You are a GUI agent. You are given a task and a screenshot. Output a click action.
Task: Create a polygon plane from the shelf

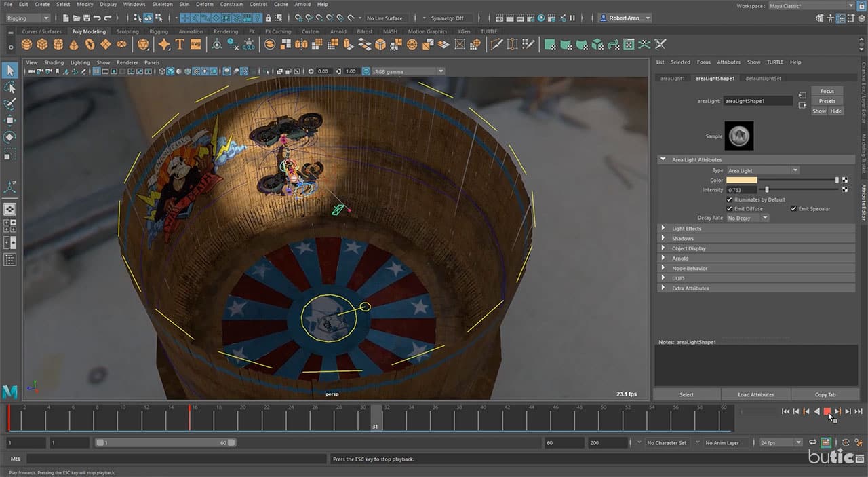105,44
